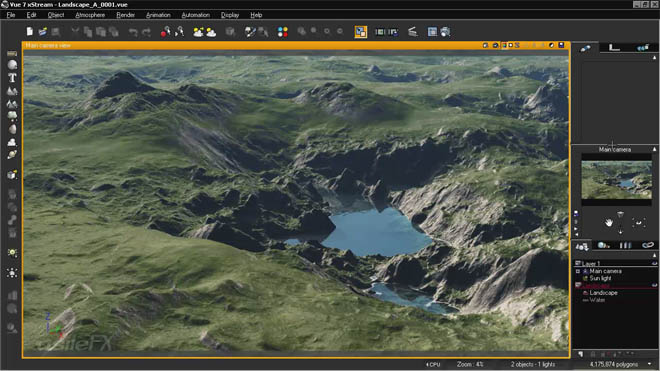
Task: Switch to the Links tab in world browser
Action: (647, 246)
